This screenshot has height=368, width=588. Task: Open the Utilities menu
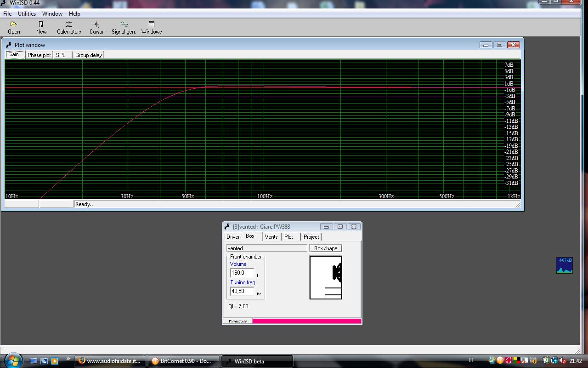pyautogui.click(x=27, y=14)
